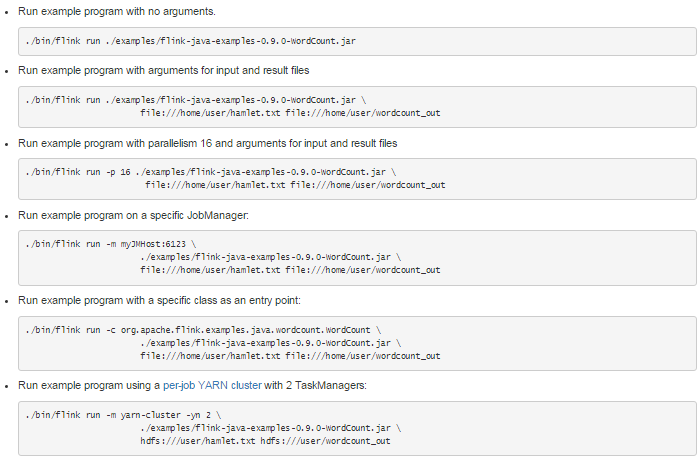Click the file arguments line in the parallelism code block
Image resolution: width=699 pixels, height=461 pixels.
point(295,184)
